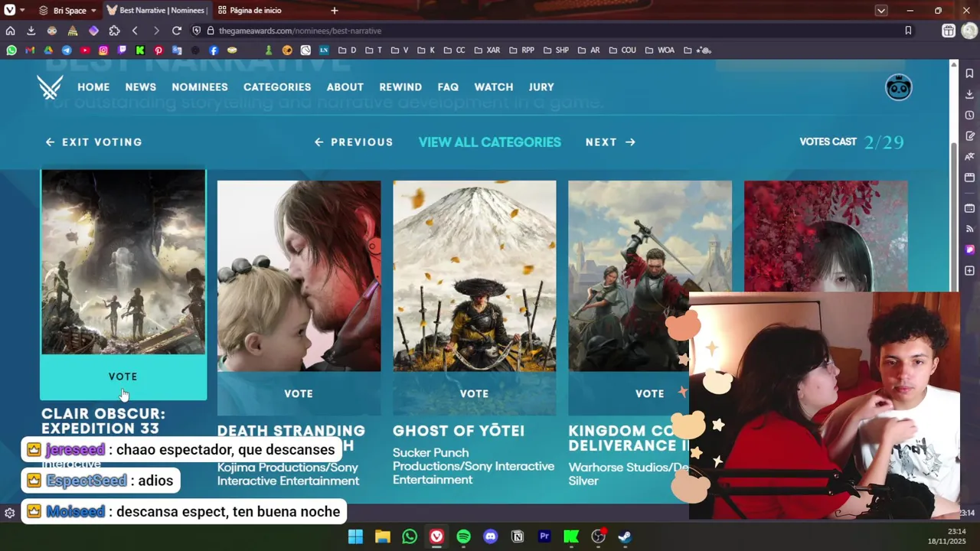Click the extensions puzzle piece icon

click(114, 31)
